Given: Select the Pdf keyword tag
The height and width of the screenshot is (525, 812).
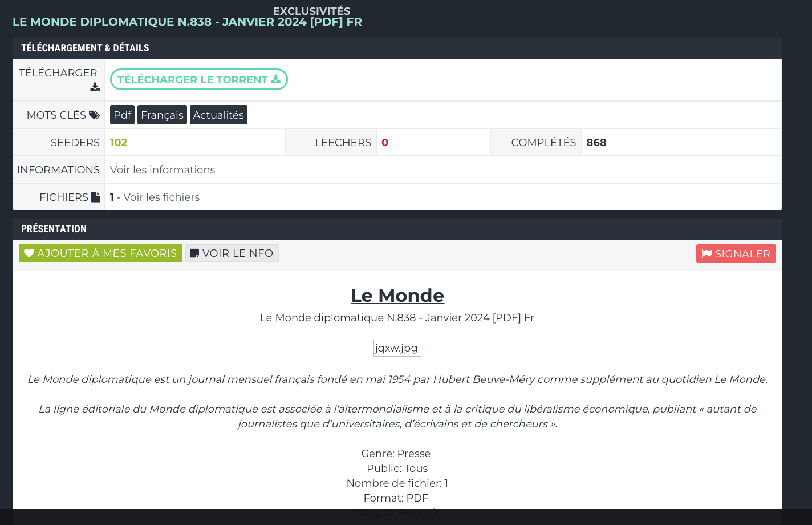Looking at the screenshot, I should [x=122, y=115].
